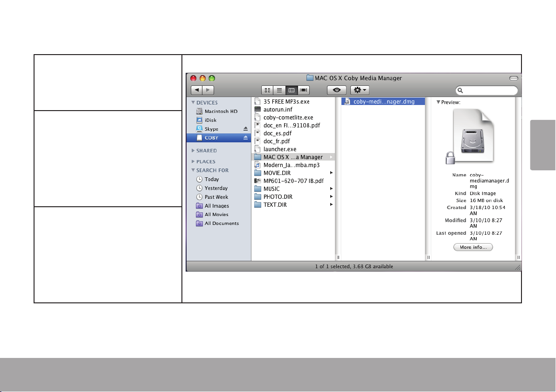Expand the SHARED sidebar section
Viewport: 556px width, 392px height.
193,150
